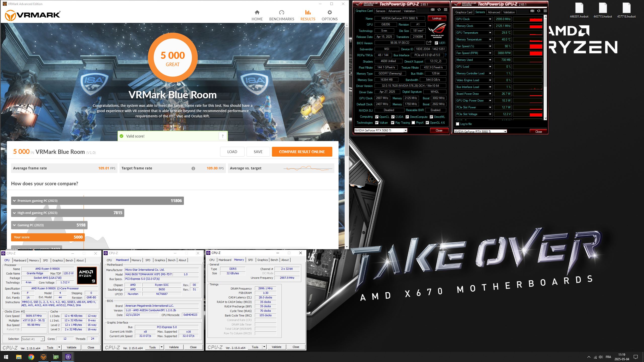
Task: Click the Target frame rate info icon
Action: point(193,168)
